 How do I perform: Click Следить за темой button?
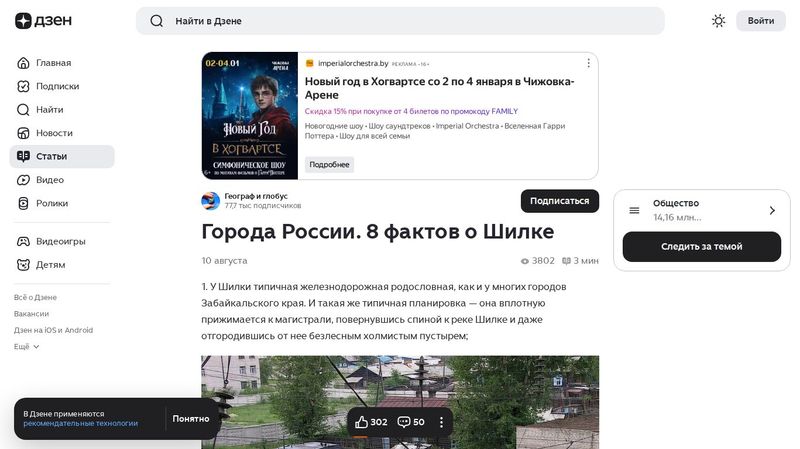tap(702, 246)
